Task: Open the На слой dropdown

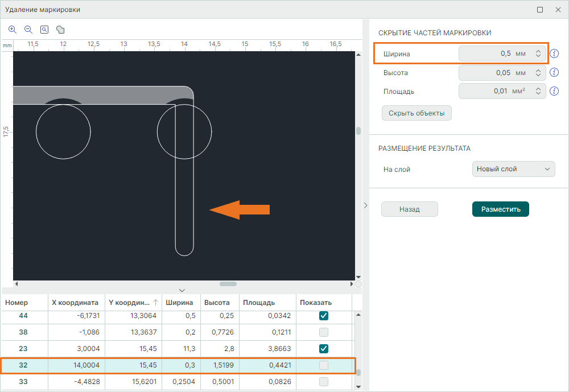Action: [513, 169]
